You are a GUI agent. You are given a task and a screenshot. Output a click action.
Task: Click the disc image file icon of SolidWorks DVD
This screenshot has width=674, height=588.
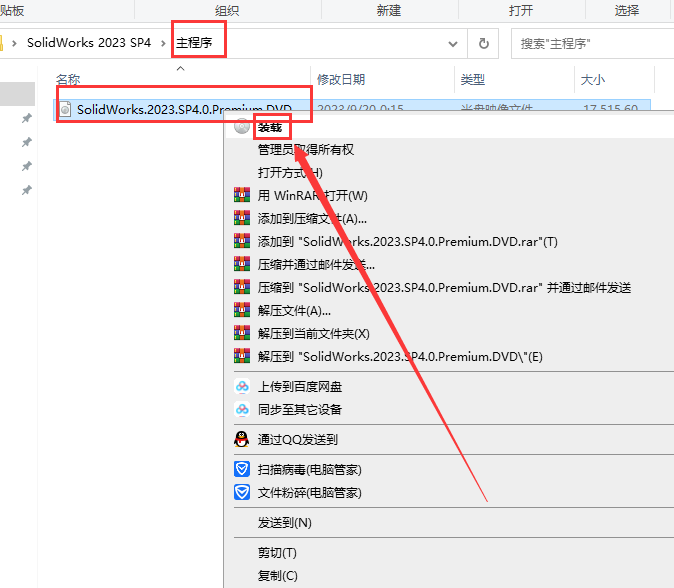(x=65, y=109)
